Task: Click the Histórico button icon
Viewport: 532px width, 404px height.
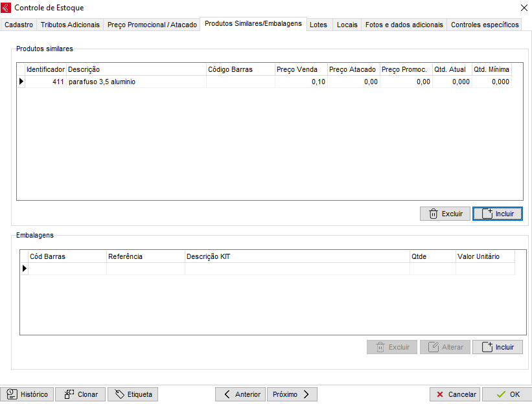Action: (12, 394)
